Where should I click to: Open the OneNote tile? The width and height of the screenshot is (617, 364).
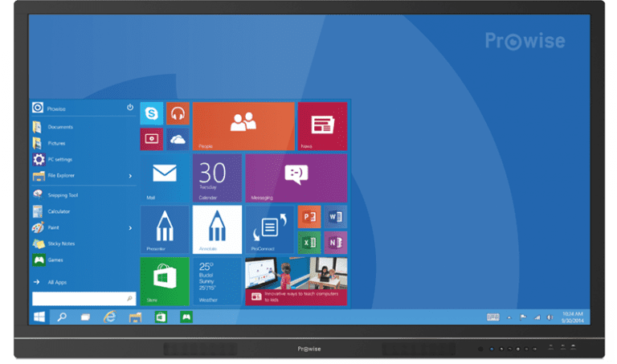pos(335,242)
